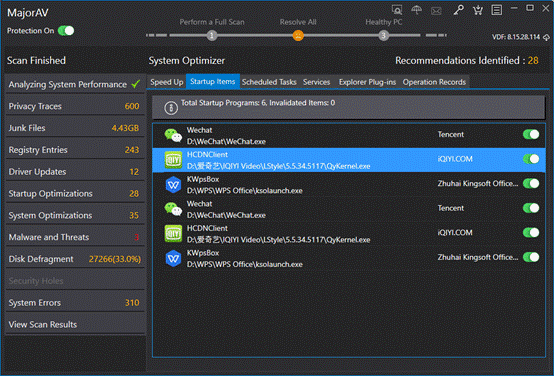
Task: Select Malware and Threats entry
Action: (x=75, y=237)
